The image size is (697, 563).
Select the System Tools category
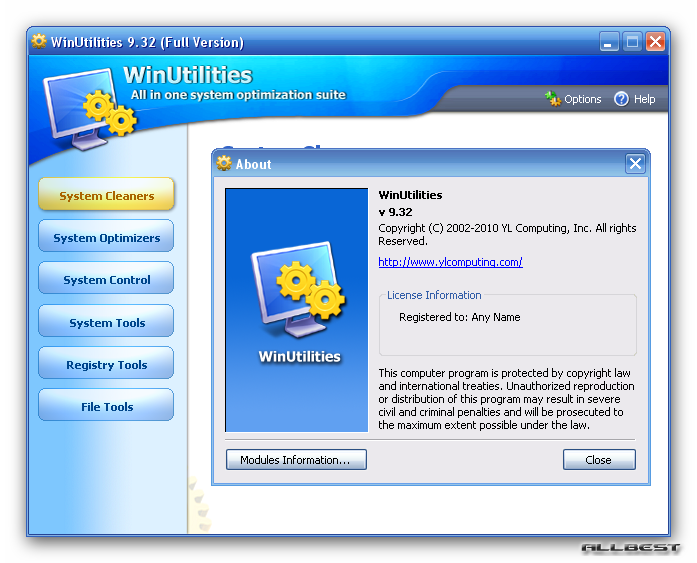[x=106, y=321]
